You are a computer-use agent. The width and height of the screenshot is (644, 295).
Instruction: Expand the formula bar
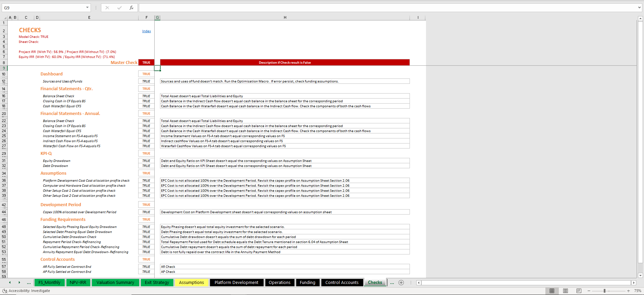(639, 8)
